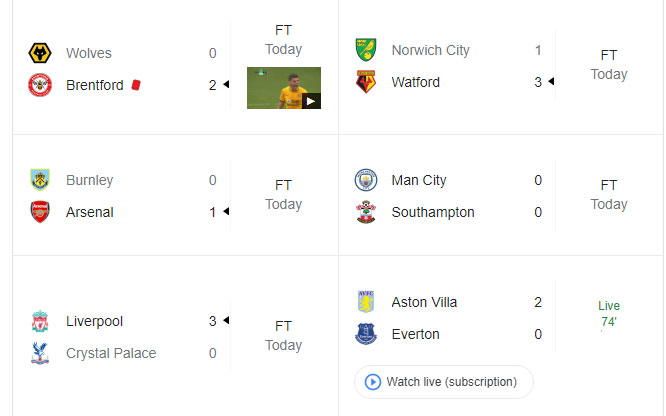Play the Wolves vs Brentford highlight video
This screenshot has width=666, height=416.
[284, 88]
